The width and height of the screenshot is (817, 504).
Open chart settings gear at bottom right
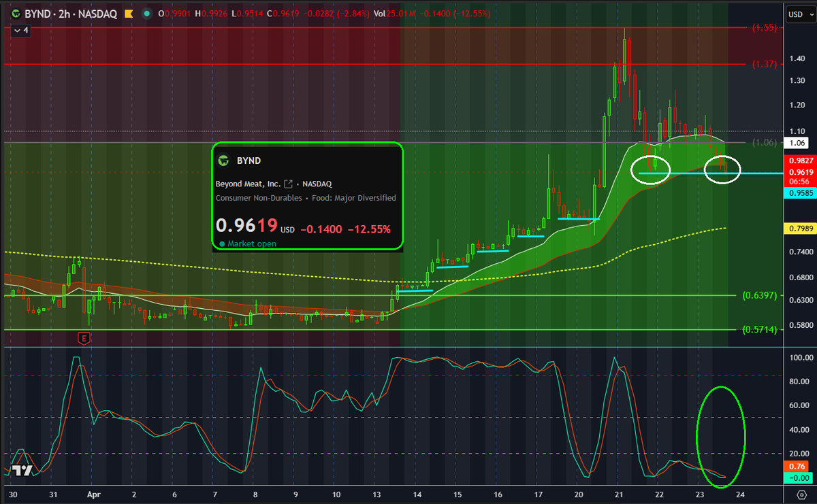[803, 494]
